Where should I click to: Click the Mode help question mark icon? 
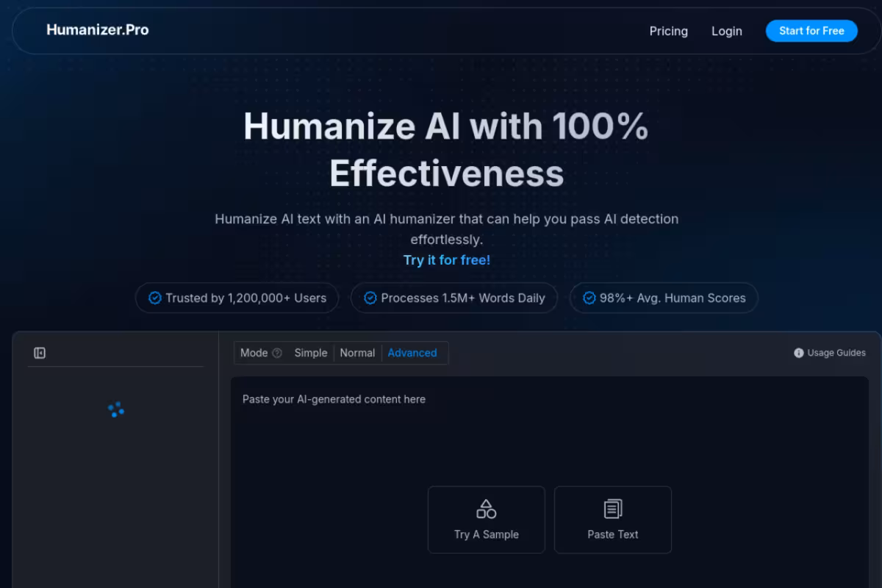point(277,353)
